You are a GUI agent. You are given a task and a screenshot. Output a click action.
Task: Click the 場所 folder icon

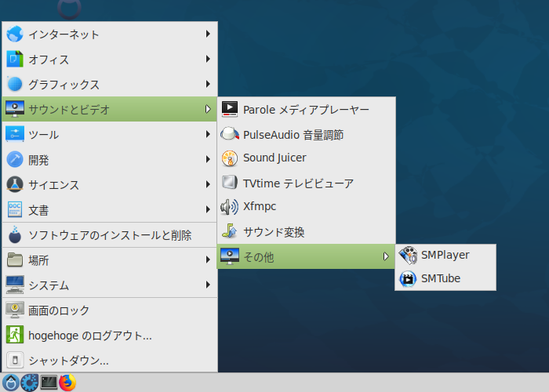[x=15, y=260]
